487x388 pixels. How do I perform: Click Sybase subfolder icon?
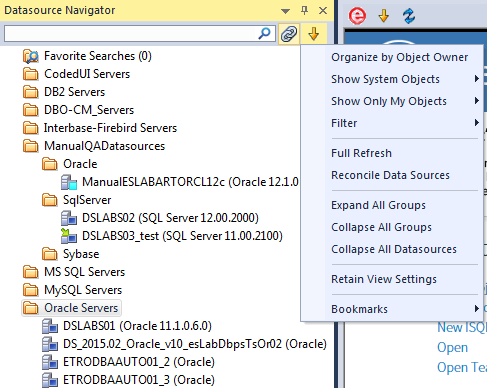(50, 254)
